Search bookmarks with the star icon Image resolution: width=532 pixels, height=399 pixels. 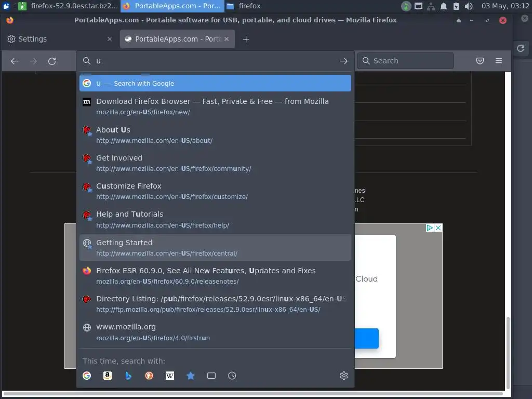click(191, 376)
